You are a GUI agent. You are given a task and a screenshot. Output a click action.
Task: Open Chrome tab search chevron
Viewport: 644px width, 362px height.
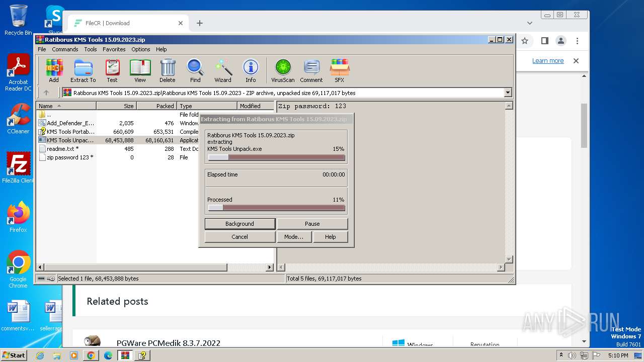pyautogui.click(x=530, y=23)
